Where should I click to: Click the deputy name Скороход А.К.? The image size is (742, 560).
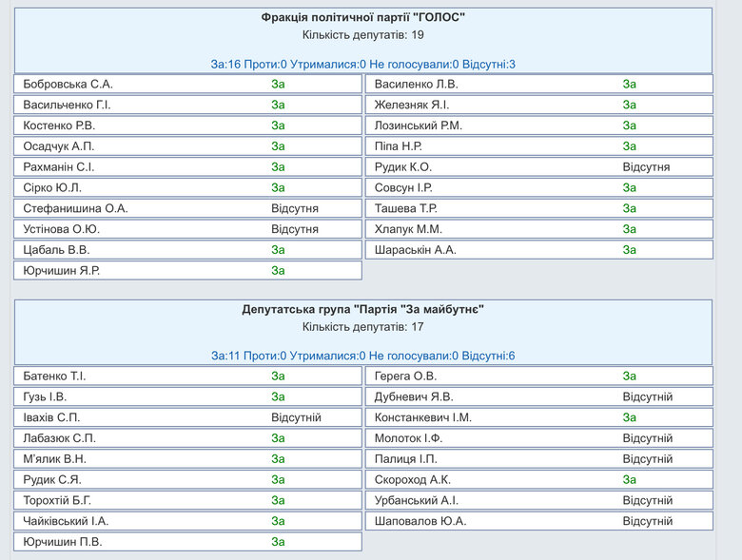pos(413,480)
